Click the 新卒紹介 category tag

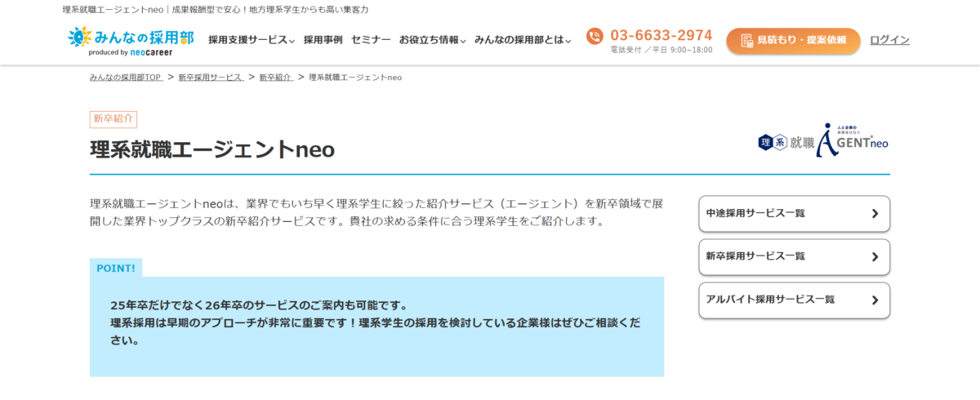114,119
